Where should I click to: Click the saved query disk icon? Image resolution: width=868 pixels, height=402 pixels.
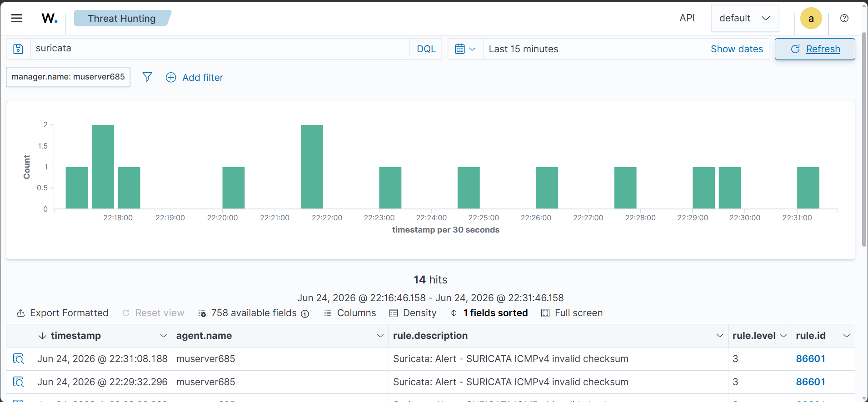point(18,49)
